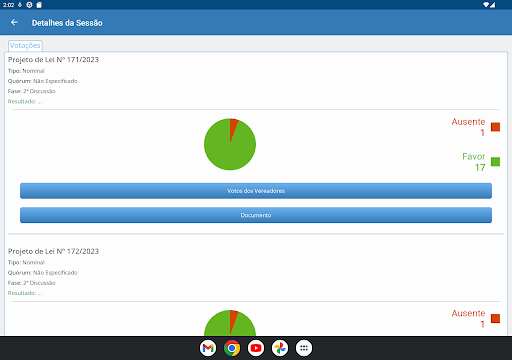Image resolution: width=512 pixels, height=360 pixels.
Task: Tap the Wi-Fi status icon
Action: coord(486,5)
